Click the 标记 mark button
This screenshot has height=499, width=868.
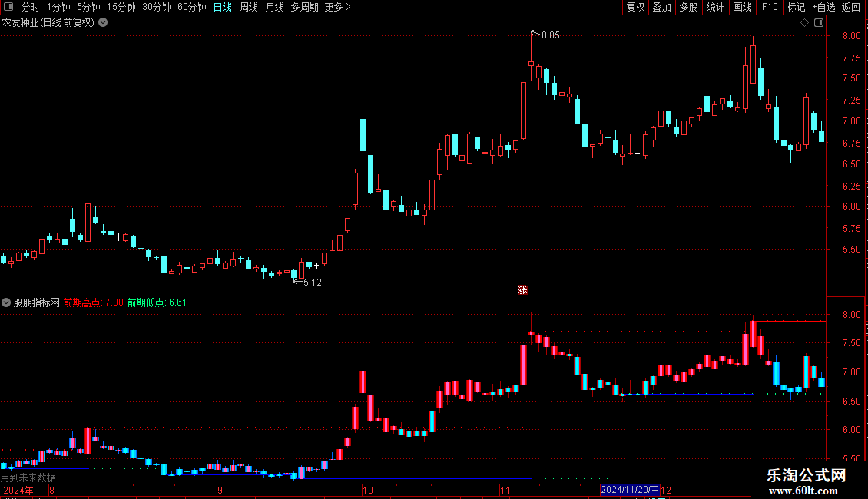tap(796, 7)
